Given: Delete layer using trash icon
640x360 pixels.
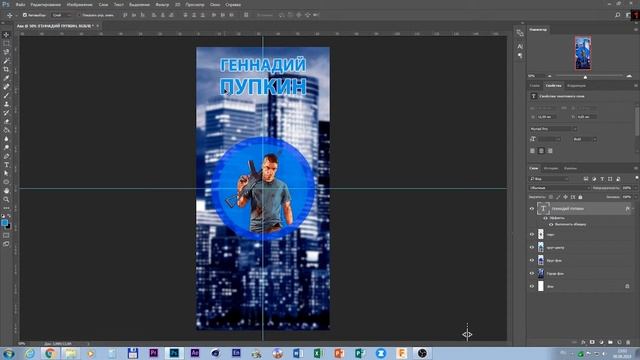Looking at the screenshot, I should coord(628,342).
